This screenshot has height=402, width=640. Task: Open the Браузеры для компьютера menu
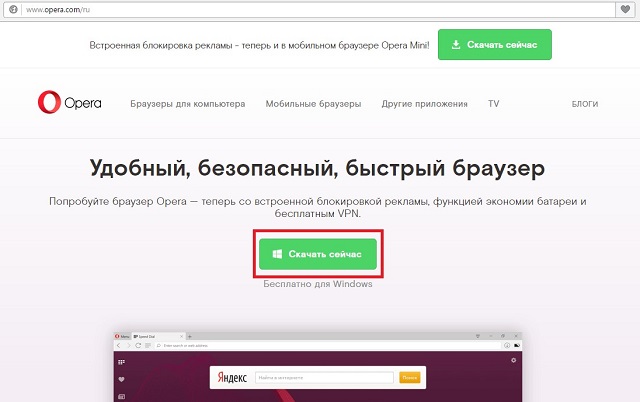point(188,104)
